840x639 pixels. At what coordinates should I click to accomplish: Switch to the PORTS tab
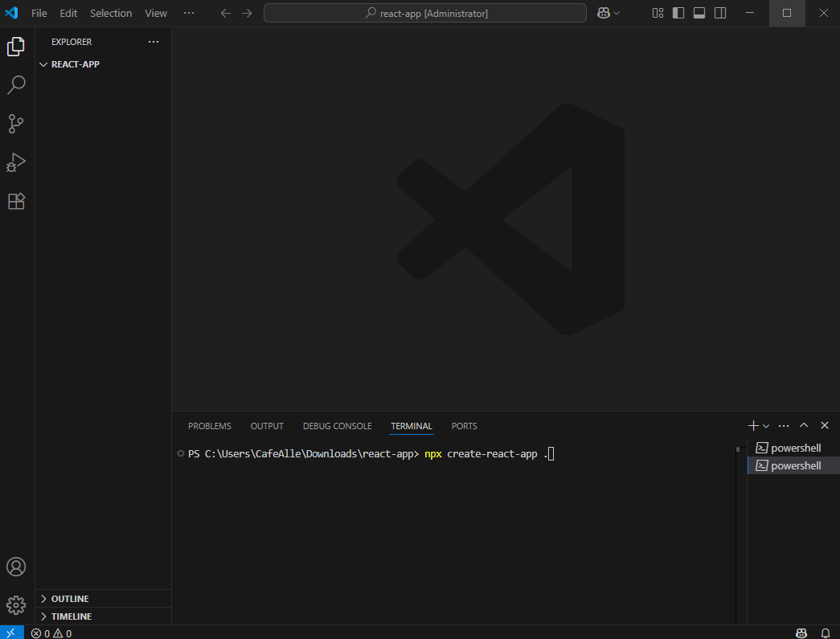(464, 426)
